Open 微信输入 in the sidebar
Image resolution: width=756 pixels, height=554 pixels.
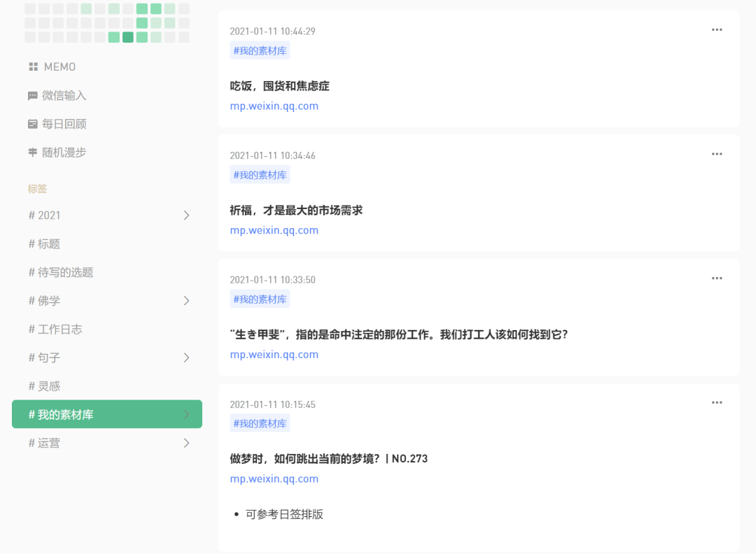coord(64,96)
